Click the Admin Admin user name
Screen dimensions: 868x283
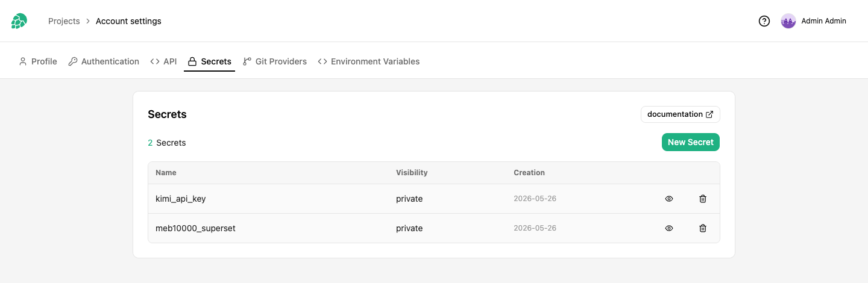click(x=824, y=21)
